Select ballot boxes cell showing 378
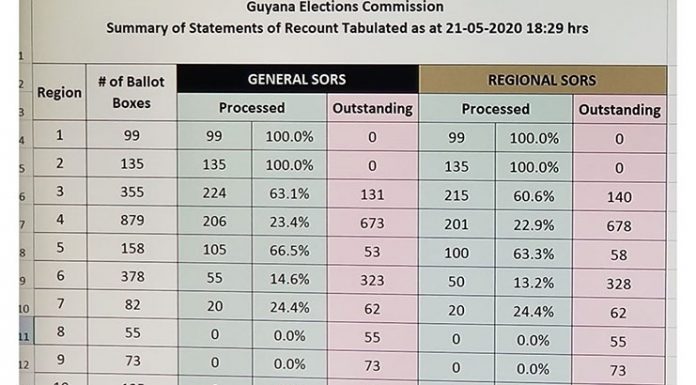The image size is (696, 385). click(x=132, y=276)
